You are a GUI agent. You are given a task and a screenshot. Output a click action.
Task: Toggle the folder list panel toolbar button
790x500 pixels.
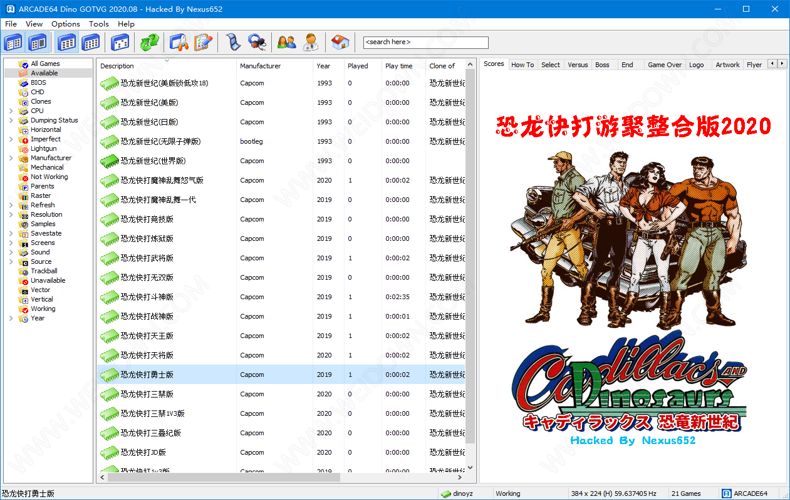click(14, 43)
